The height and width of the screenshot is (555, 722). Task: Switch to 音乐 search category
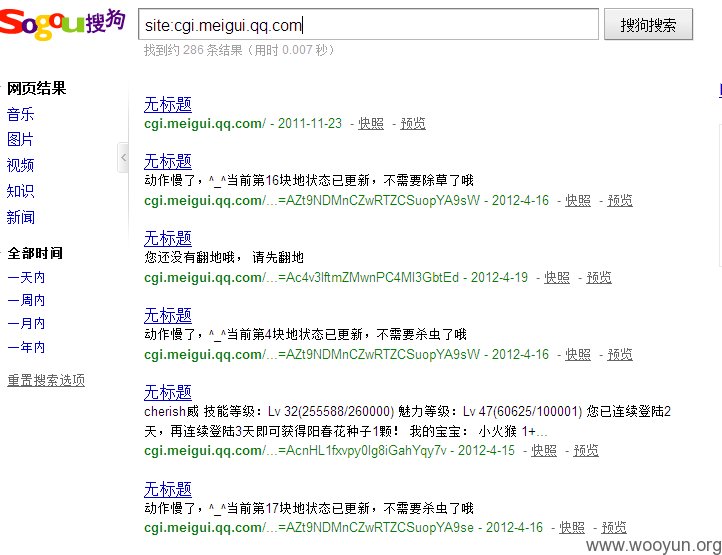[x=21, y=114]
